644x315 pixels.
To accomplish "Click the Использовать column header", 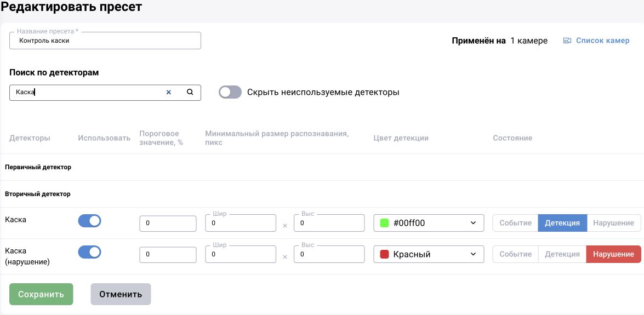I will (104, 138).
